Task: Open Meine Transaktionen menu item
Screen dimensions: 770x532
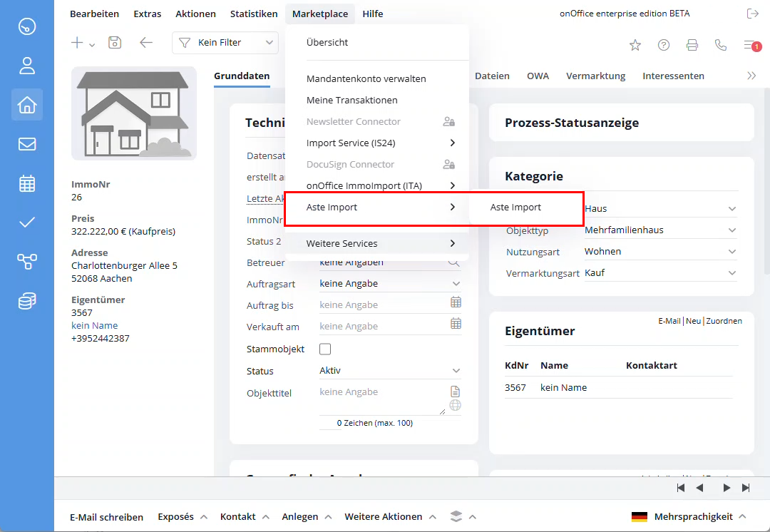Action: click(351, 101)
